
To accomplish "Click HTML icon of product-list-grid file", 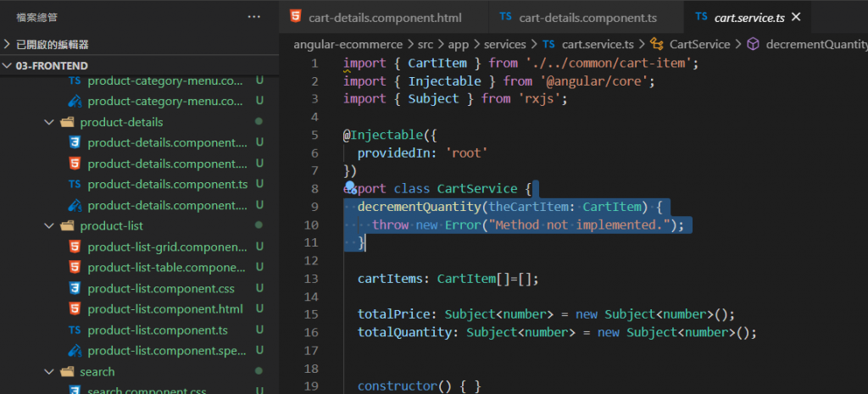I will click(75, 247).
